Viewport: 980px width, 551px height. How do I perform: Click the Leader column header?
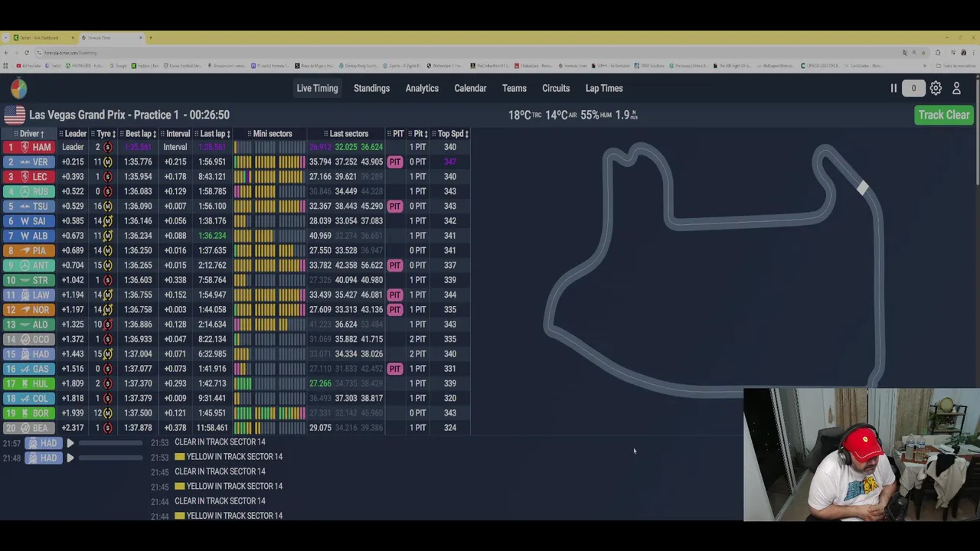73,134
